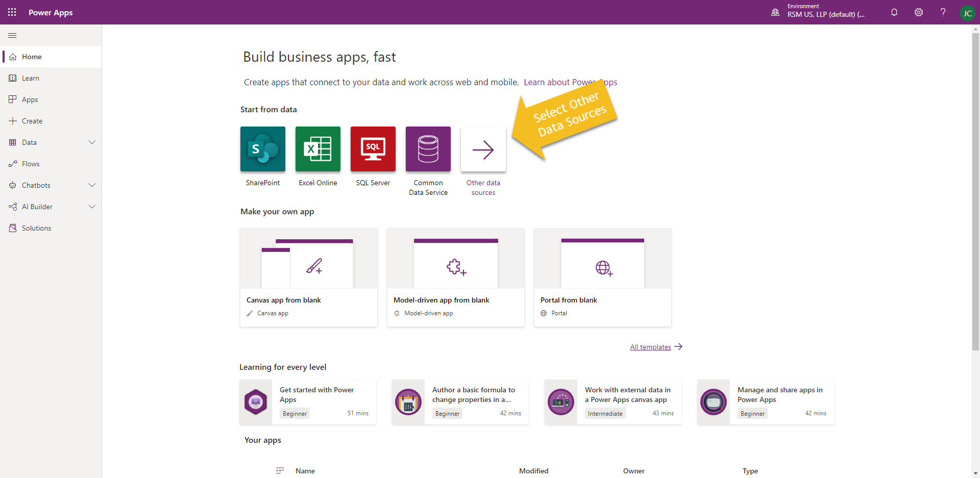The image size is (980, 478).
Task: Pick the Common Data Service icon
Action: pos(428,149)
